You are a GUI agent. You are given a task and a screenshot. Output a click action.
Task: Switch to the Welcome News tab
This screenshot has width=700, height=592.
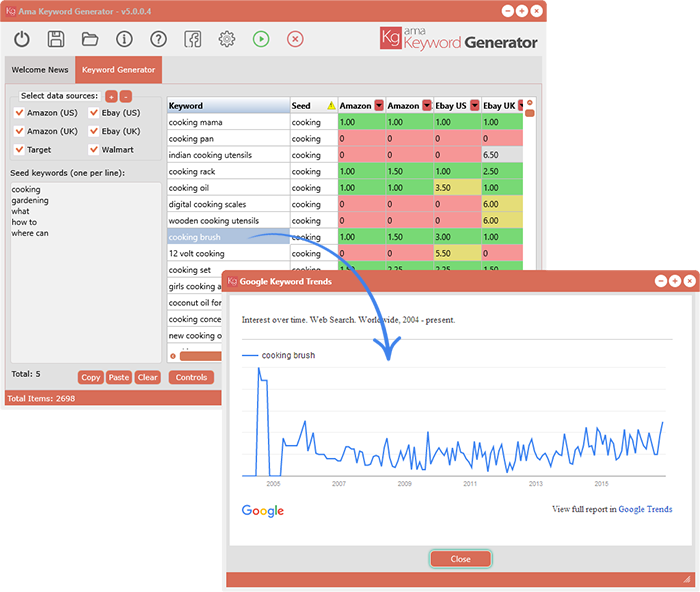pos(40,70)
